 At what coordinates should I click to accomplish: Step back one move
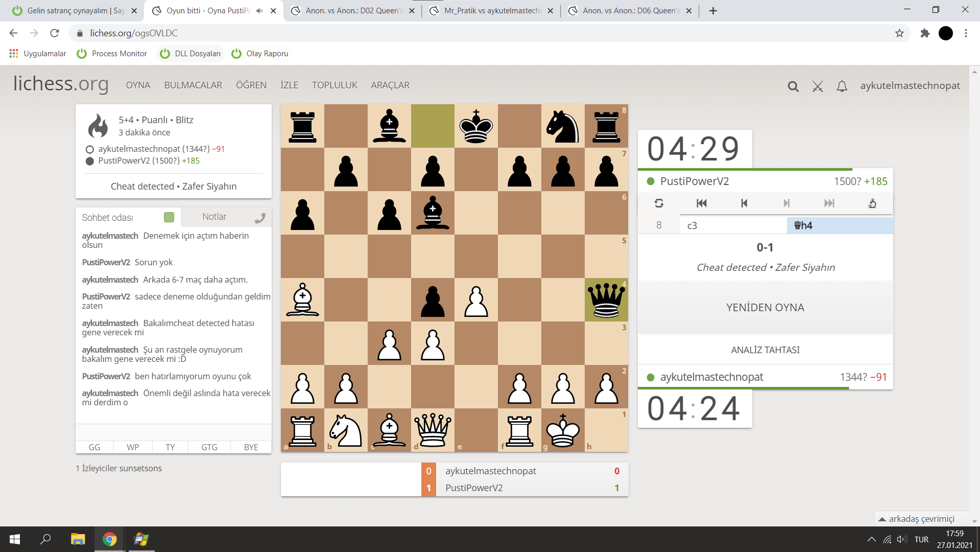pos(744,203)
